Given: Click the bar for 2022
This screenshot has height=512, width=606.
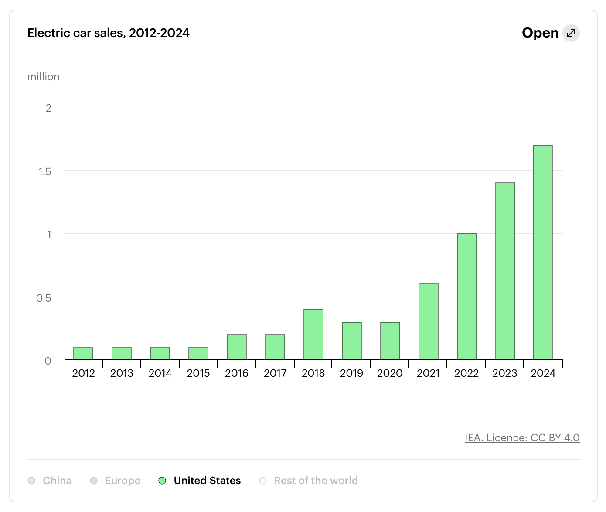Looking at the screenshot, I should (467, 296).
